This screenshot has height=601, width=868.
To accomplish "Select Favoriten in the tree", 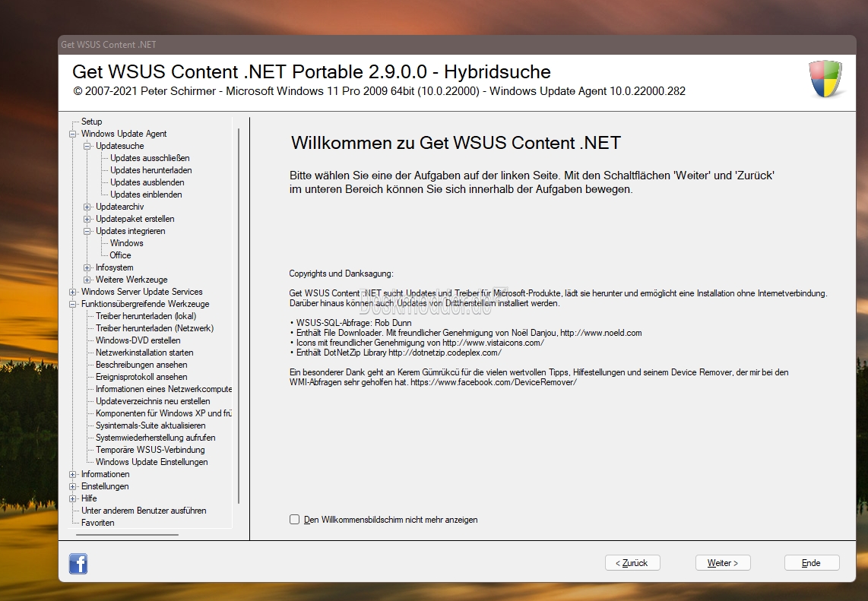I will pos(97,523).
